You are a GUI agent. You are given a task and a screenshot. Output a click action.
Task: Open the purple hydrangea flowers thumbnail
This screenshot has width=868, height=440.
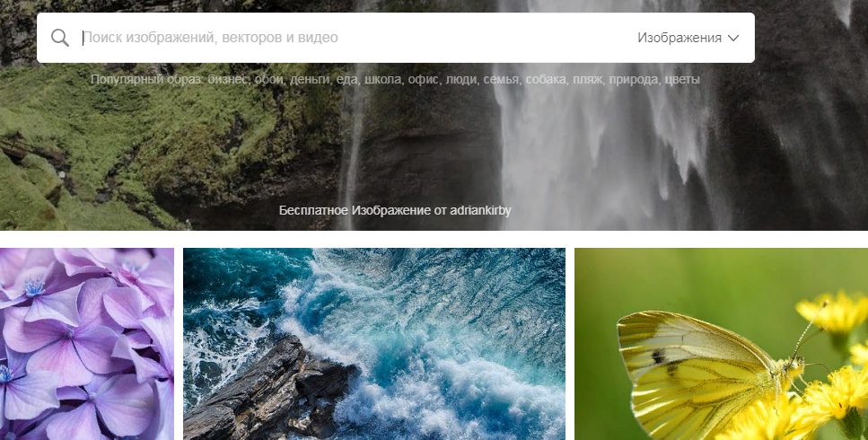[87, 344]
